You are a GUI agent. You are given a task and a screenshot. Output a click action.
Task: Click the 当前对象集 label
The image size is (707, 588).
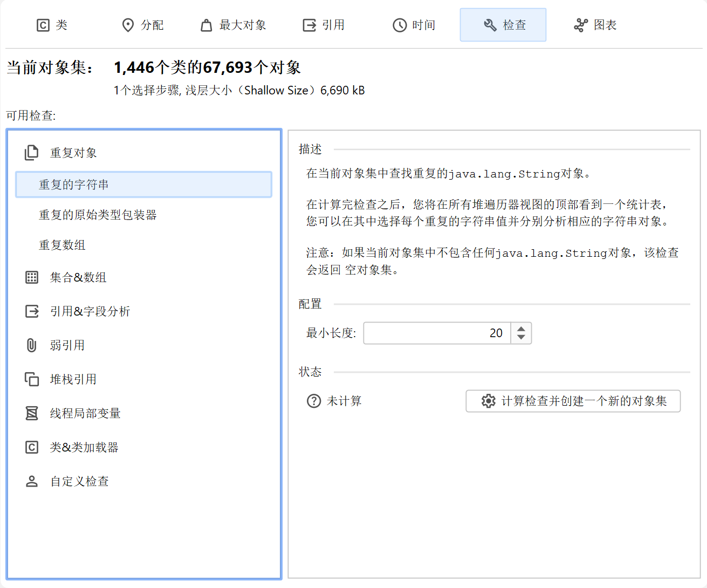point(50,67)
